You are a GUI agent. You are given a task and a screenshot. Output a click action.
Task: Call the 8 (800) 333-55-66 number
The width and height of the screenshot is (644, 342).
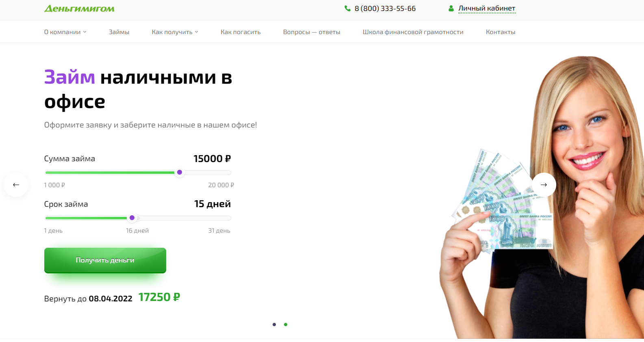[x=385, y=9]
